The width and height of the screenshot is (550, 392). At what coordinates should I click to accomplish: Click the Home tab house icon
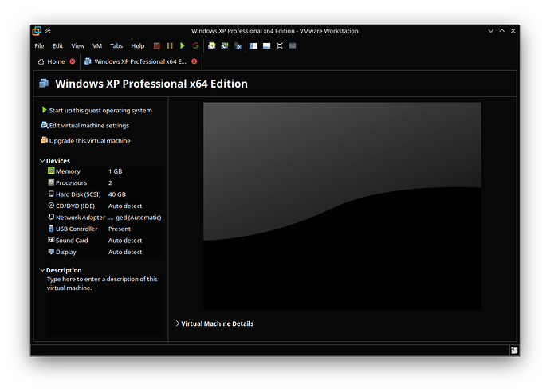(41, 61)
